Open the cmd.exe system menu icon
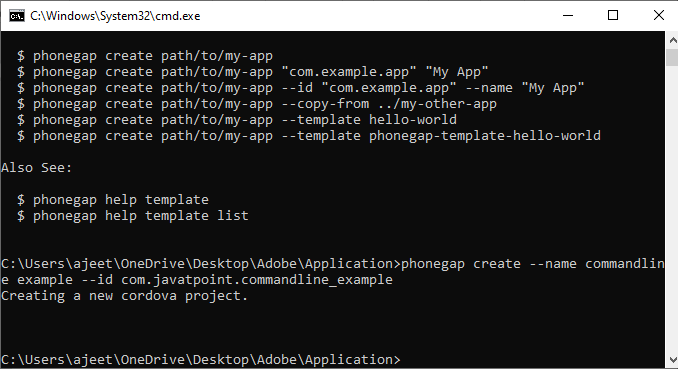This screenshot has width=678, height=369. point(17,16)
